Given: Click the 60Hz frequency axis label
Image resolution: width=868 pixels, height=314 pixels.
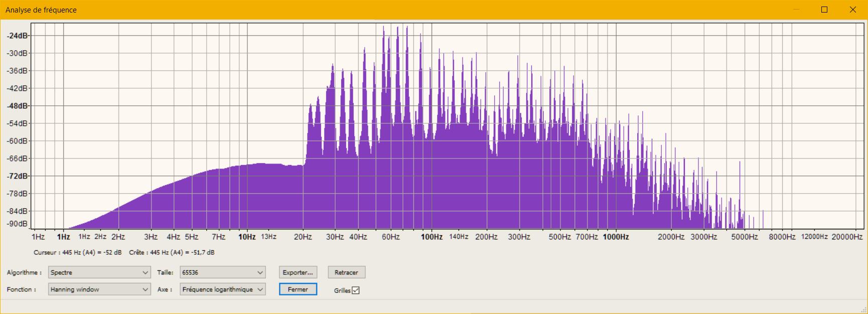Looking at the screenshot, I should coord(390,237).
